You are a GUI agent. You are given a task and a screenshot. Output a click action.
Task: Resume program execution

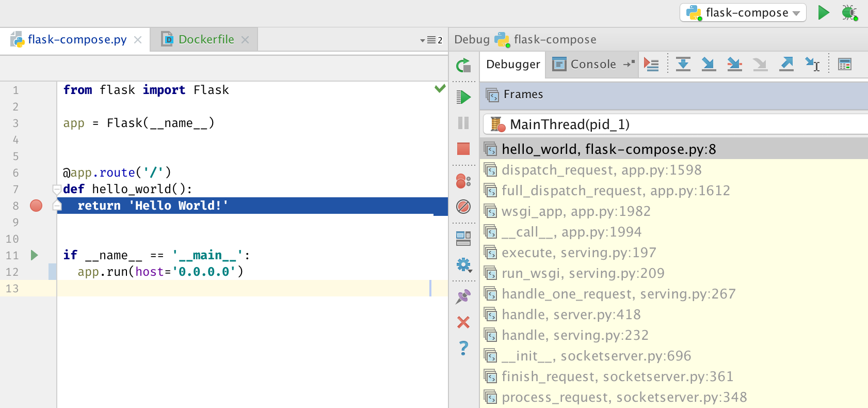pyautogui.click(x=463, y=97)
